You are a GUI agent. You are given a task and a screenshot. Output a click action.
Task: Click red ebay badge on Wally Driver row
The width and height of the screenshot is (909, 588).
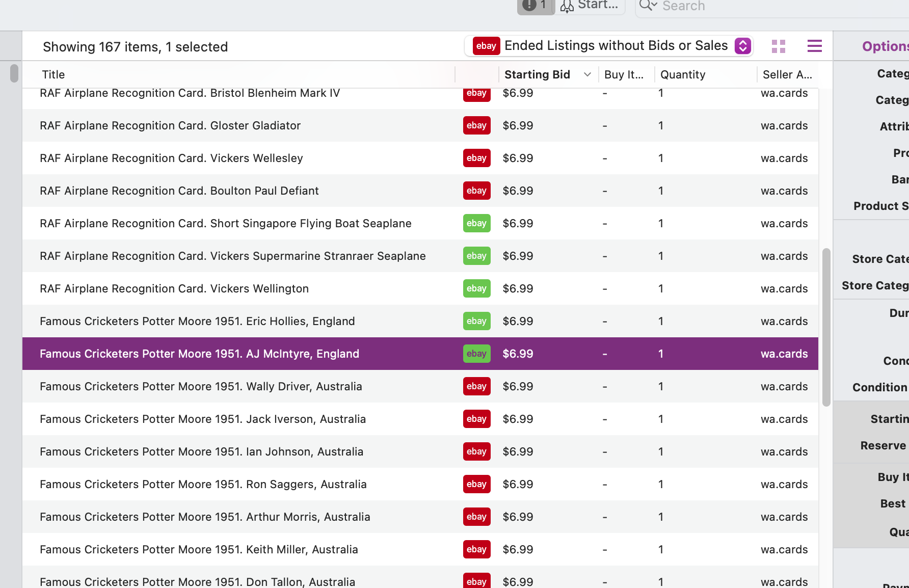(476, 386)
